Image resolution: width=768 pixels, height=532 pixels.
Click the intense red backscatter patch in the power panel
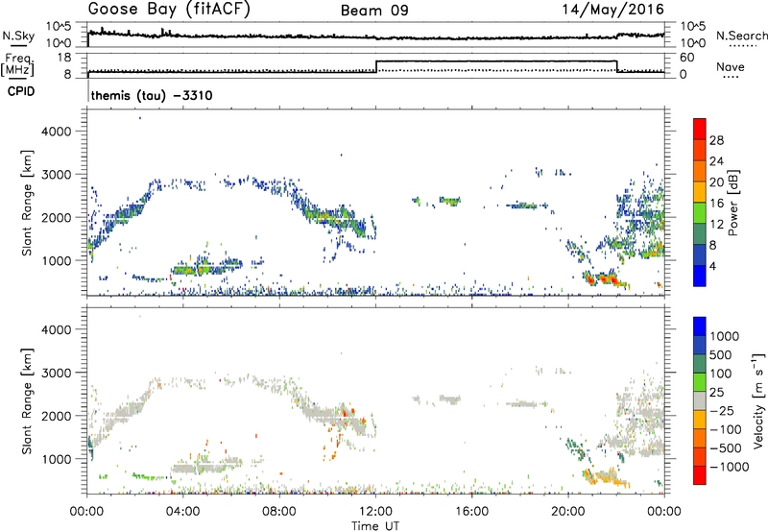click(607, 279)
